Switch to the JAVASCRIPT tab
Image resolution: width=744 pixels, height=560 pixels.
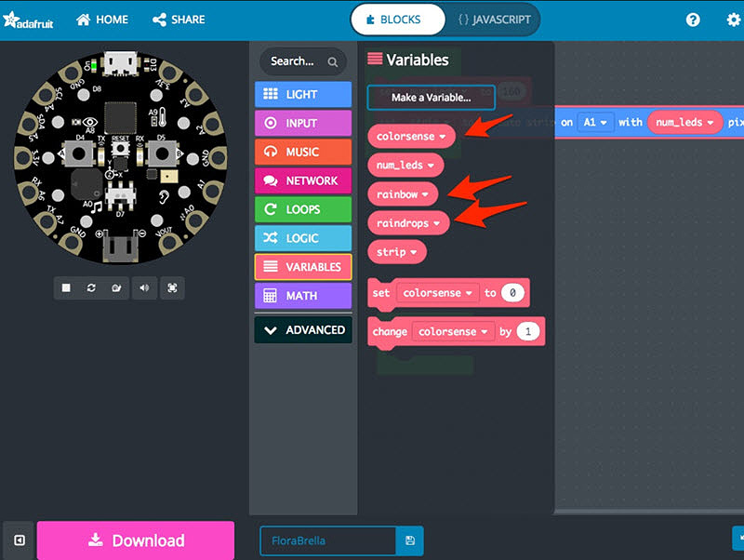tap(494, 19)
